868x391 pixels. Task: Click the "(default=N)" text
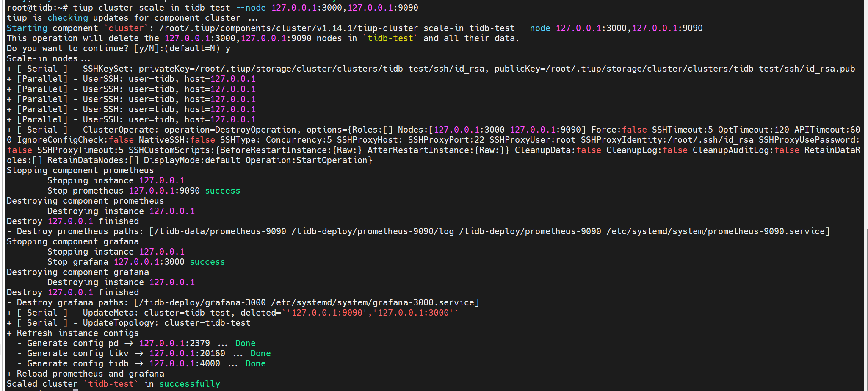(192, 48)
